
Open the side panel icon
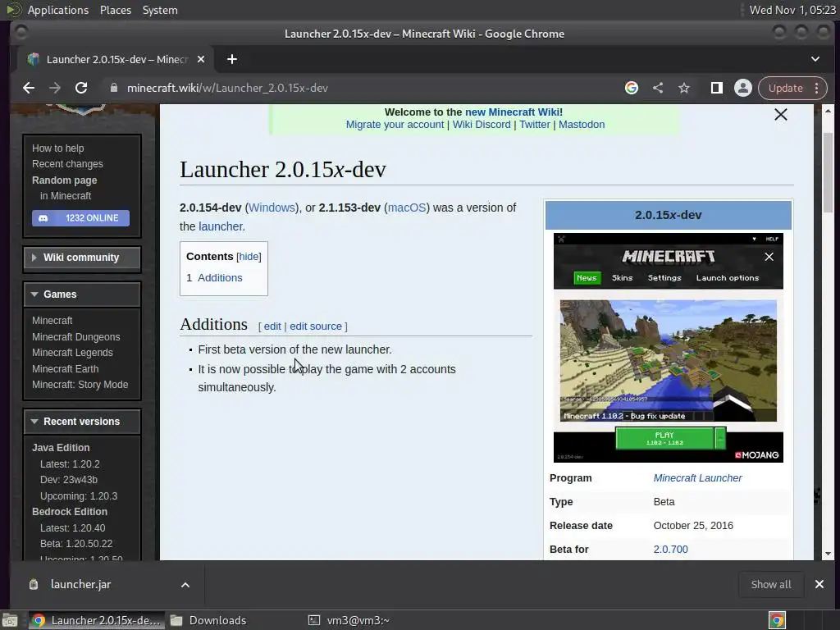[x=717, y=88]
